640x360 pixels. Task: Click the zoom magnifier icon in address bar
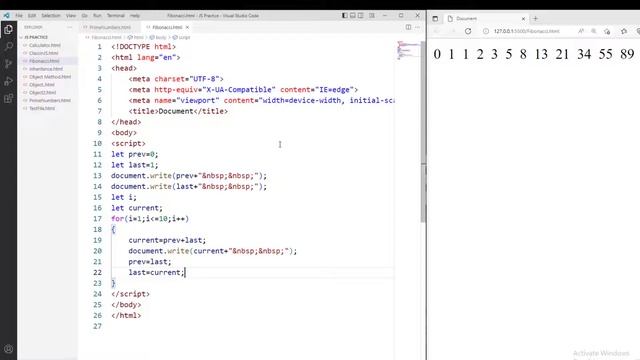[594, 31]
